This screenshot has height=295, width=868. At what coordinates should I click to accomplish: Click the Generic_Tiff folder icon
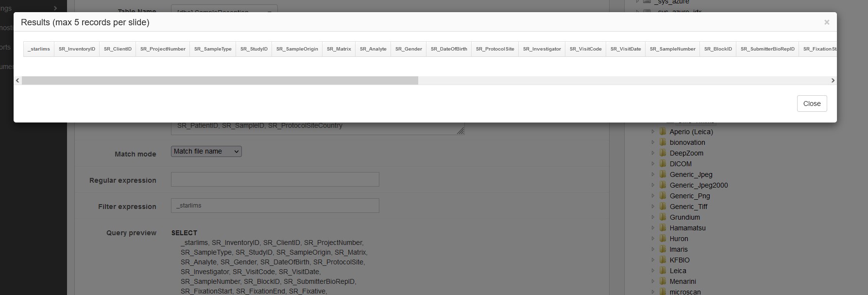click(663, 207)
